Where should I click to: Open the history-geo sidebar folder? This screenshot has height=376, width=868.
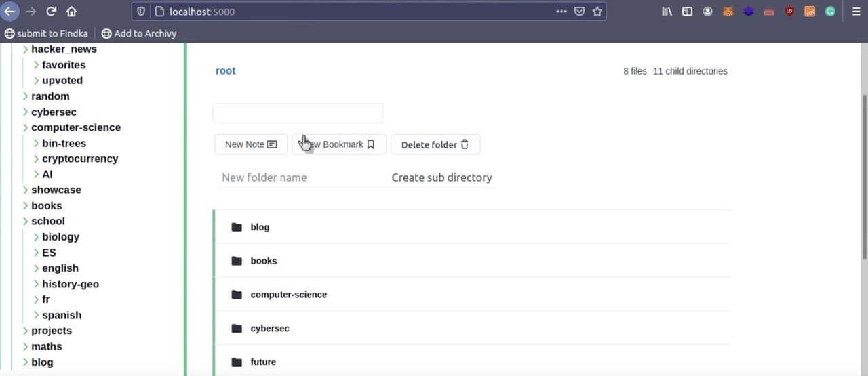pos(71,284)
